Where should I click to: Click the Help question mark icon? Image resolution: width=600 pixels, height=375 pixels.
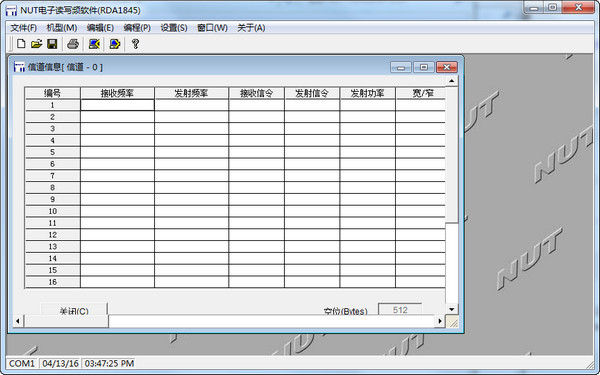(135, 44)
